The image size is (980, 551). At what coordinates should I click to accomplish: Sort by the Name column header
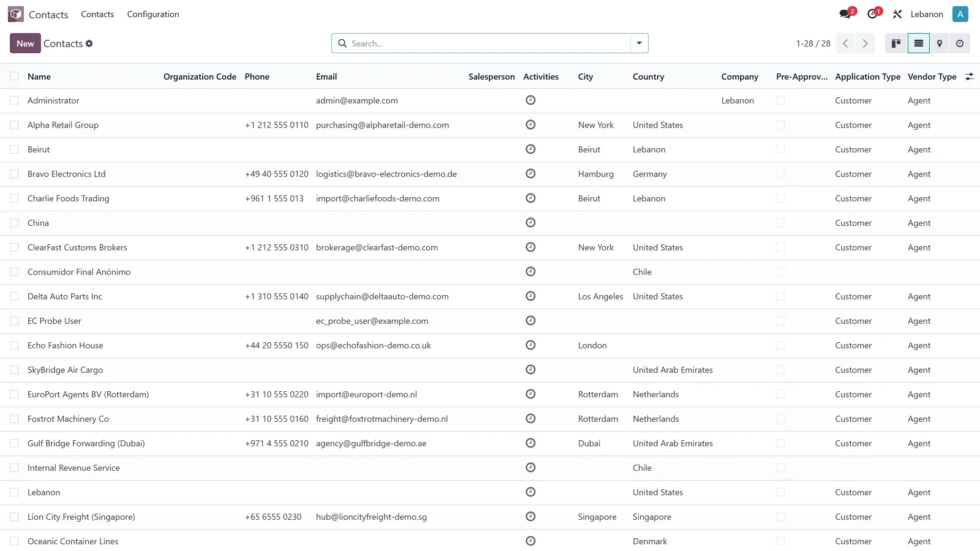[x=39, y=77]
